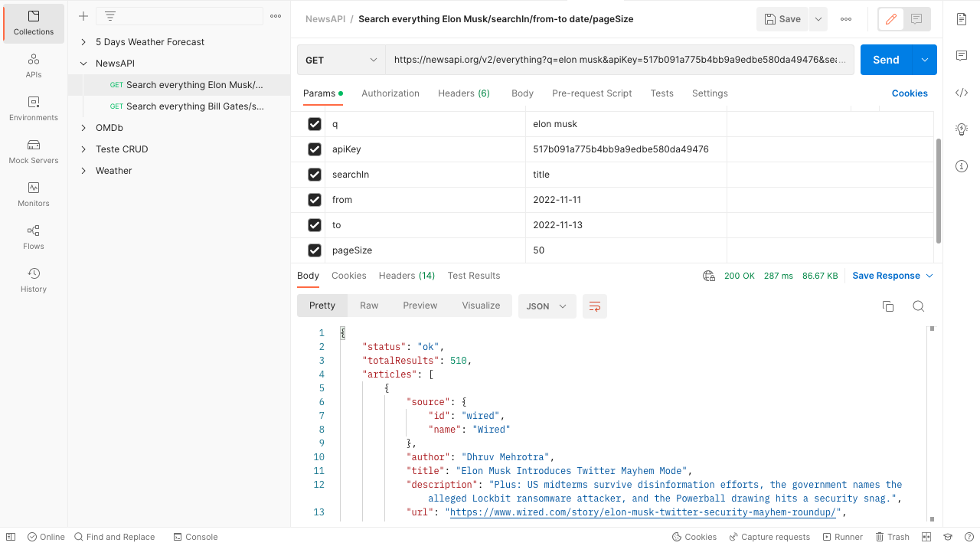The height and width of the screenshot is (546, 980).
Task: Click the collections filter icon
Action: click(x=110, y=16)
